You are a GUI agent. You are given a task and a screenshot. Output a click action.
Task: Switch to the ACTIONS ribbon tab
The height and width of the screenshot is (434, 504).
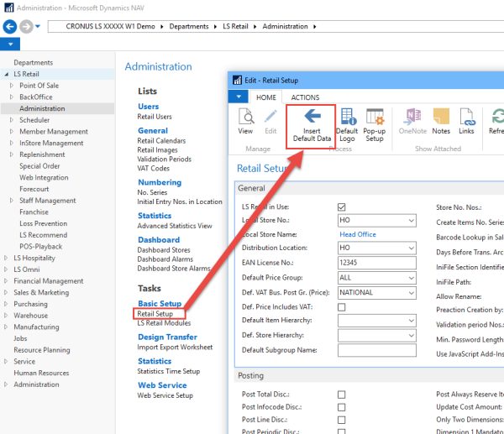pos(305,98)
